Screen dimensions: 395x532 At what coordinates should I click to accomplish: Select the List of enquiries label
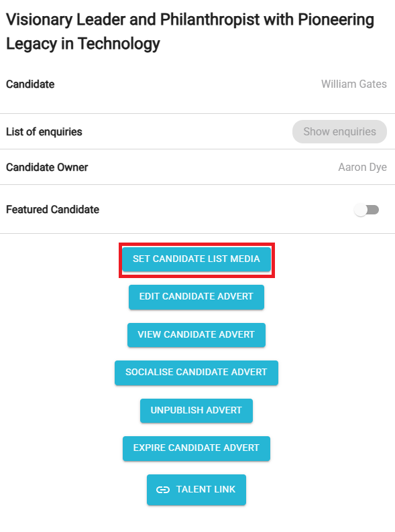pos(44,131)
